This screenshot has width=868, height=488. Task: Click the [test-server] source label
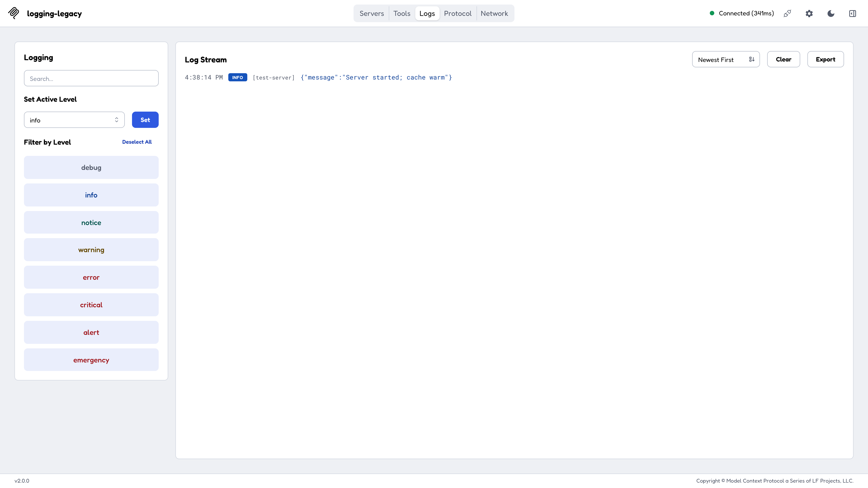point(274,77)
